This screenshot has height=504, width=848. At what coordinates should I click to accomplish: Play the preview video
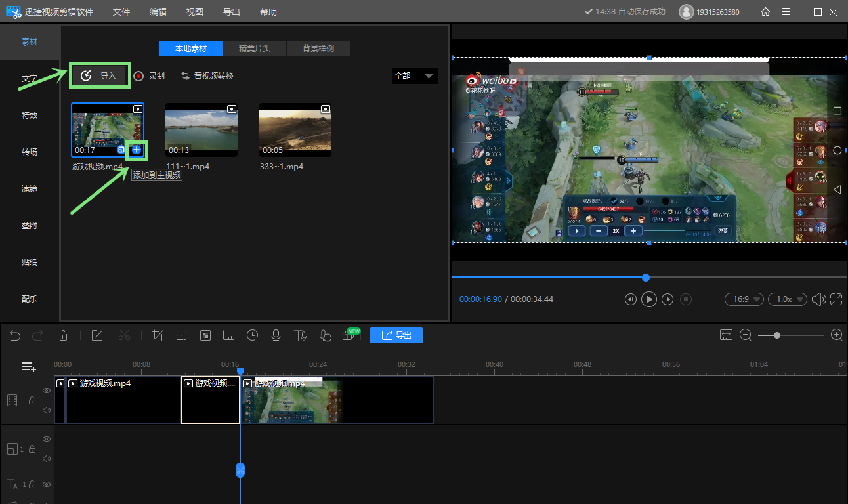pos(648,299)
